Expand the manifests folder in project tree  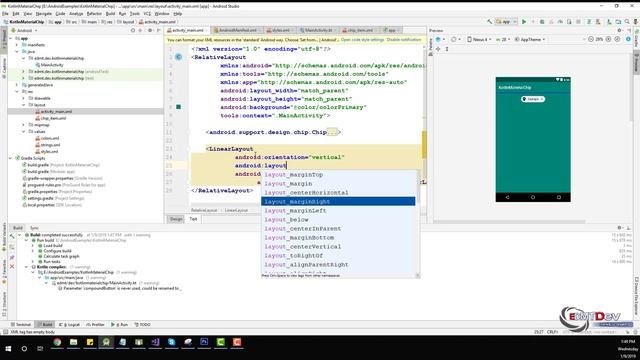tap(17, 45)
